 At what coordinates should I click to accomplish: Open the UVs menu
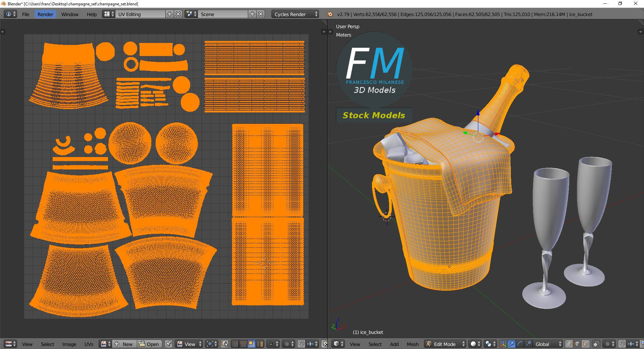point(89,344)
